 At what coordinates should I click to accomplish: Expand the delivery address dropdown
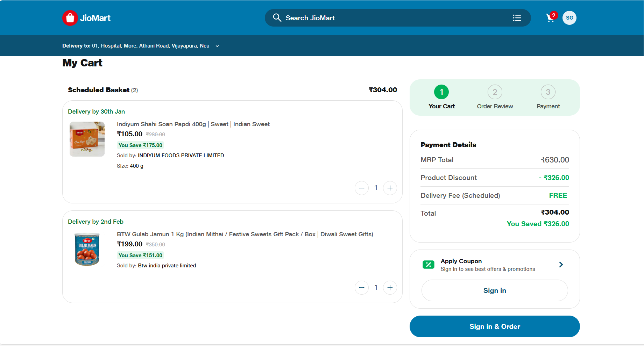pyautogui.click(x=217, y=46)
